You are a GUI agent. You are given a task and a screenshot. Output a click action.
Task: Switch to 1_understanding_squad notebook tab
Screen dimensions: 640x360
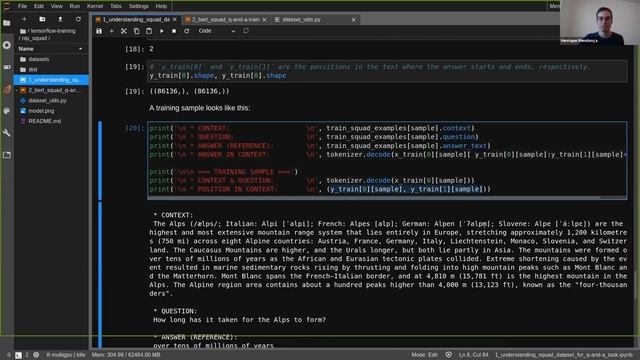pyautogui.click(x=136, y=20)
